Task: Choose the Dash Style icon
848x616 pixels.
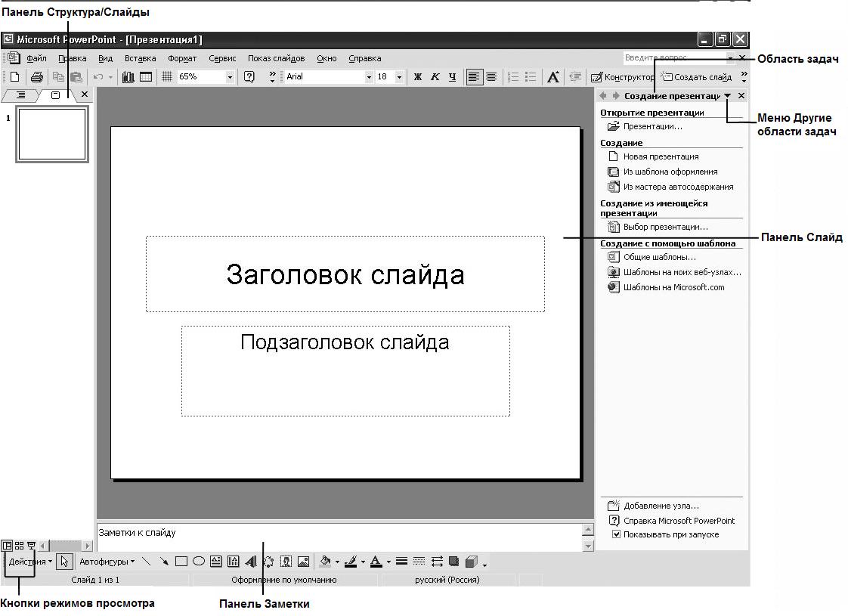Action: click(x=419, y=562)
